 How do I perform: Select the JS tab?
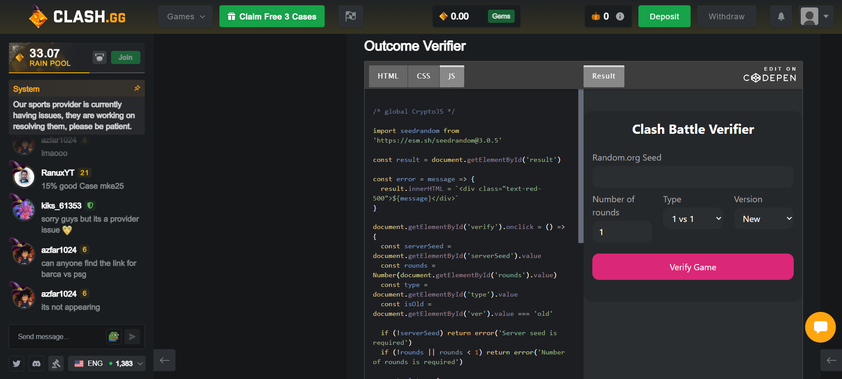(x=452, y=76)
